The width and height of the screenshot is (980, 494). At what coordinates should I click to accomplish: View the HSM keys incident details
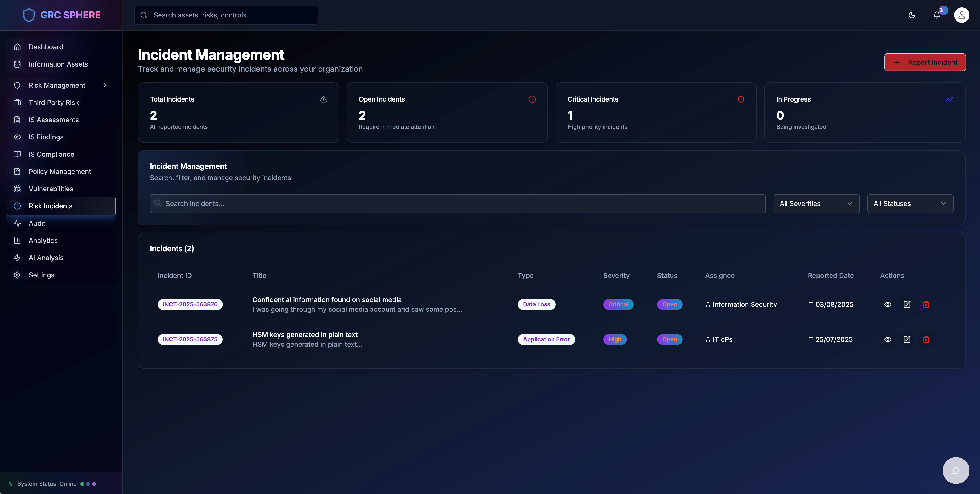coord(887,339)
